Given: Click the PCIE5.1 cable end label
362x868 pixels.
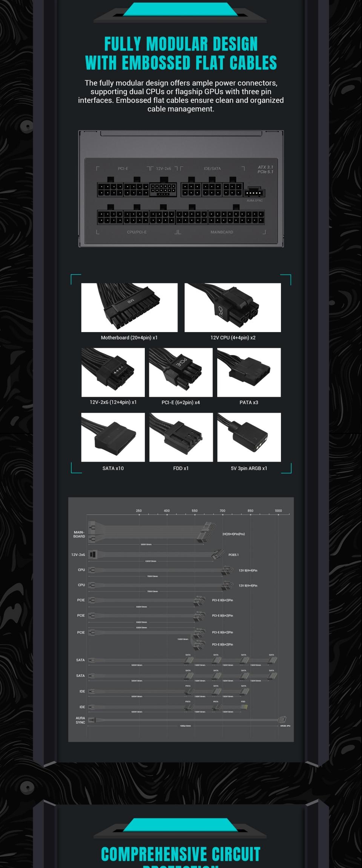Looking at the screenshot, I should pos(233,555).
